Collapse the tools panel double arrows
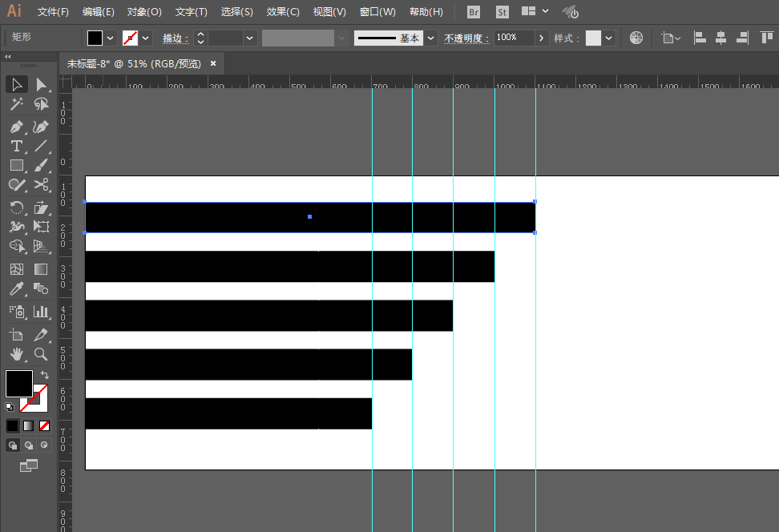Image resolution: width=779 pixels, height=532 pixels. [8, 57]
